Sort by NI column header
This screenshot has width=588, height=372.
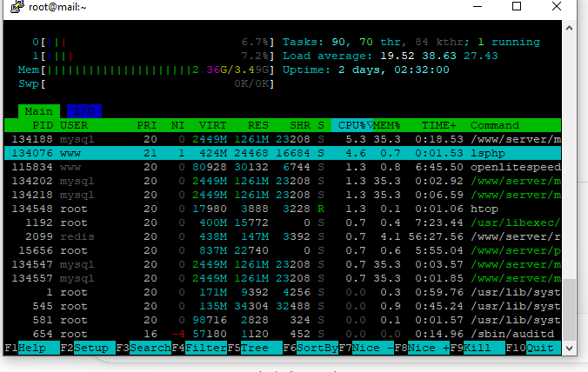pos(177,125)
